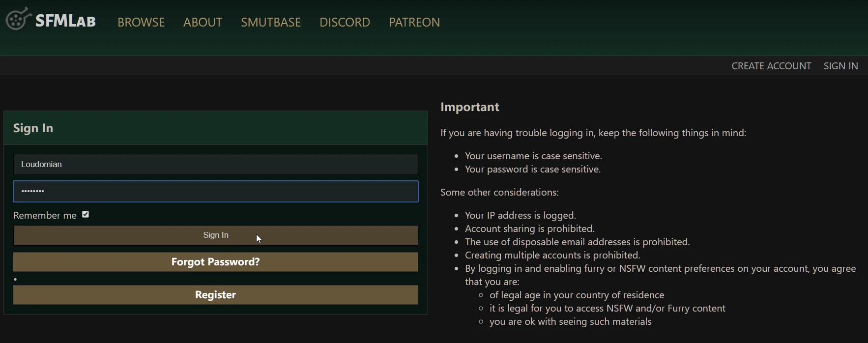This screenshot has width=868, height=343.
Task: Click the Forgot Password? button
Action: click(x=216, y=262)
